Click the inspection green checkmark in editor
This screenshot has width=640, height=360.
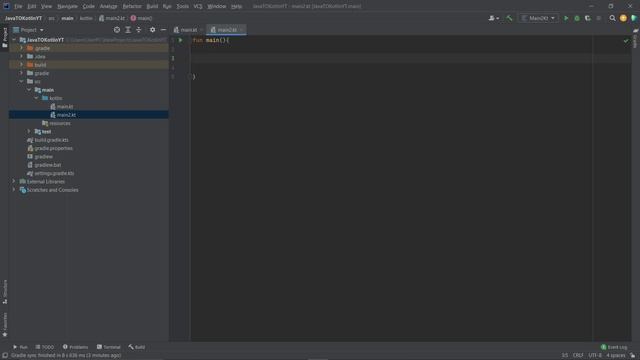[626, 40]
